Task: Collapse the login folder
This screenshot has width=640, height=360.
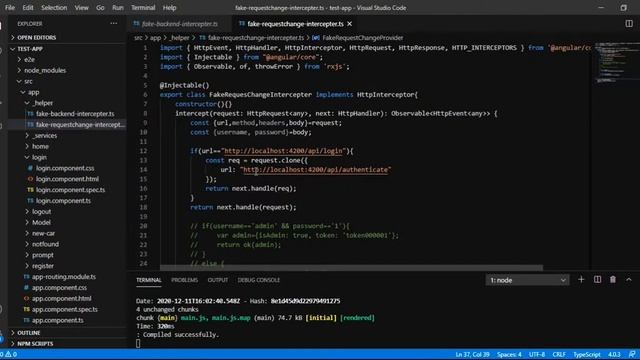Action: tap(39, 157)
